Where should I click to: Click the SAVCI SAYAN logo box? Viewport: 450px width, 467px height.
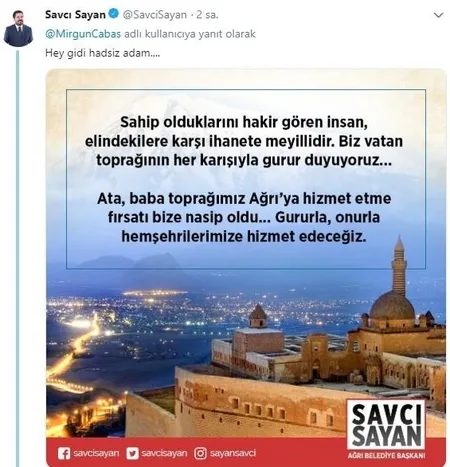386,425
